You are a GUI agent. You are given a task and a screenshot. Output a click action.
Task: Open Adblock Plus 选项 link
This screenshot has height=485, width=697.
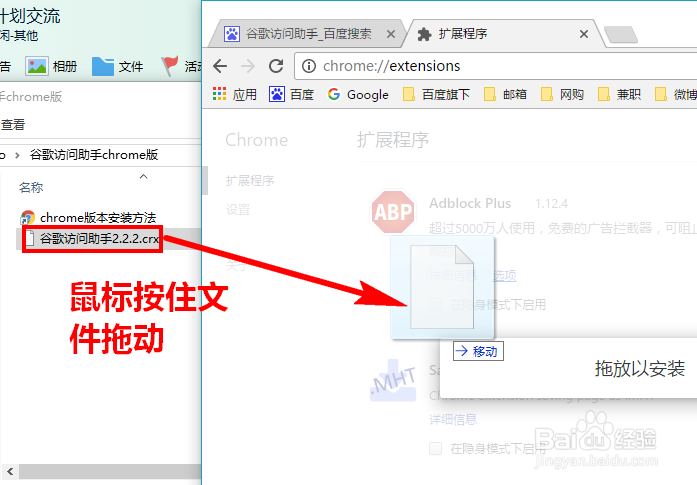[x=504, y=276]
